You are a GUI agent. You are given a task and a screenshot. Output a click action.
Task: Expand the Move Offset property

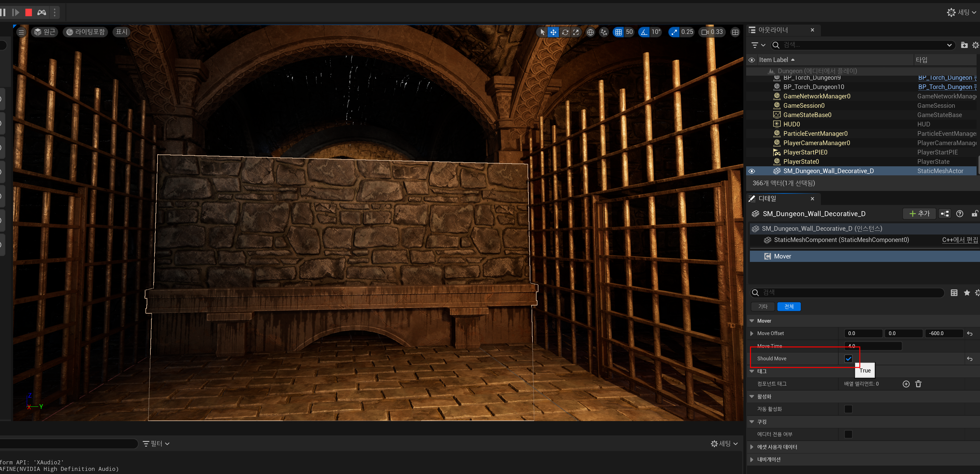(752, 334)
